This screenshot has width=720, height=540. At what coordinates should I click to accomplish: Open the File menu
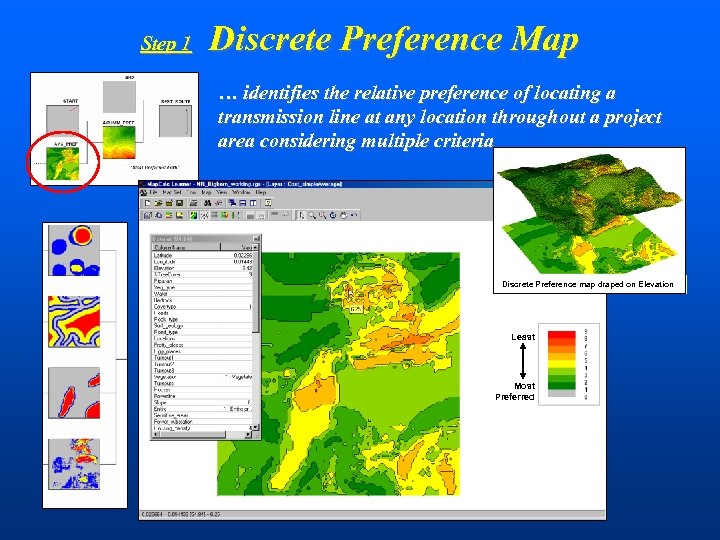coord(154,192)
